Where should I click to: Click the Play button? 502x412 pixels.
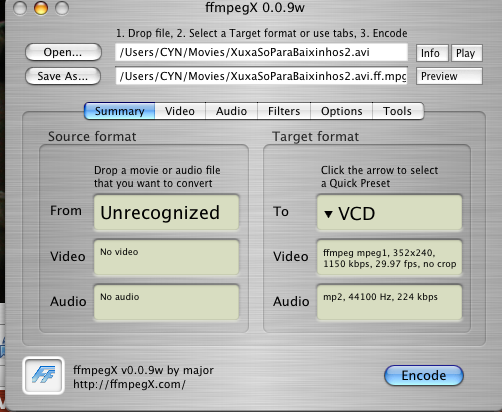point(467,53)
